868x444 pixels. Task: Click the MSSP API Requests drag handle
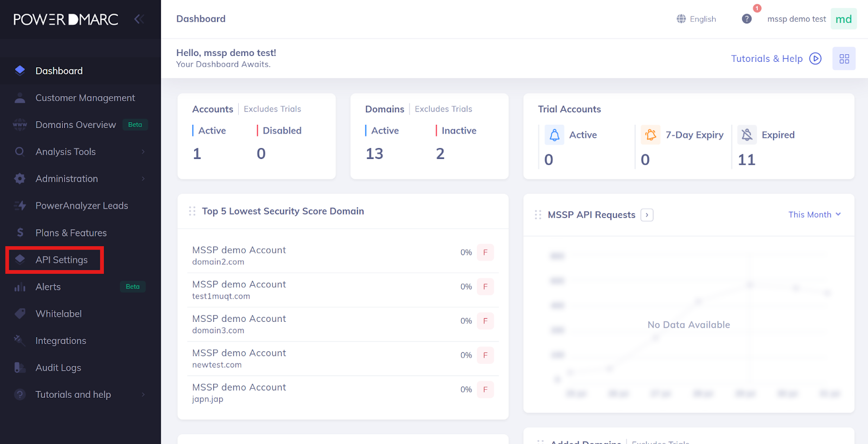click(x=538, y=215)
